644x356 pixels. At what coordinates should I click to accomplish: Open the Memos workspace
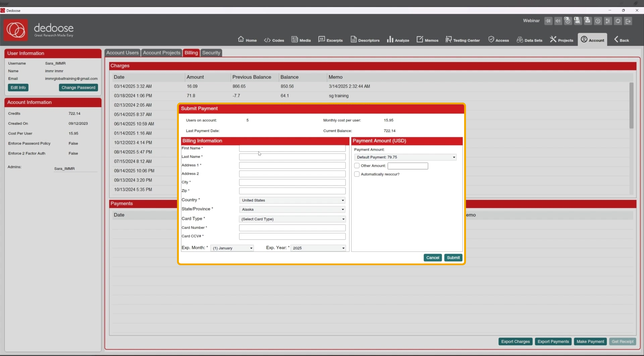(427, 40)
